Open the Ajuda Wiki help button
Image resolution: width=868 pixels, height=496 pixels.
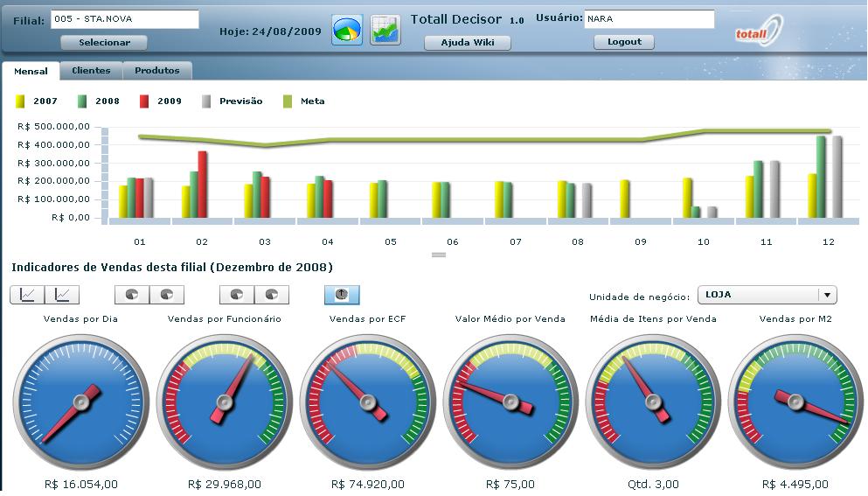467,43
